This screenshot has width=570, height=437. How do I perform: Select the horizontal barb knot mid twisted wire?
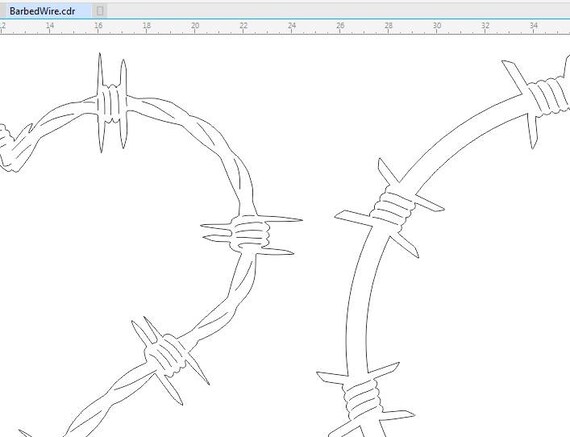[x=251, y=234]
